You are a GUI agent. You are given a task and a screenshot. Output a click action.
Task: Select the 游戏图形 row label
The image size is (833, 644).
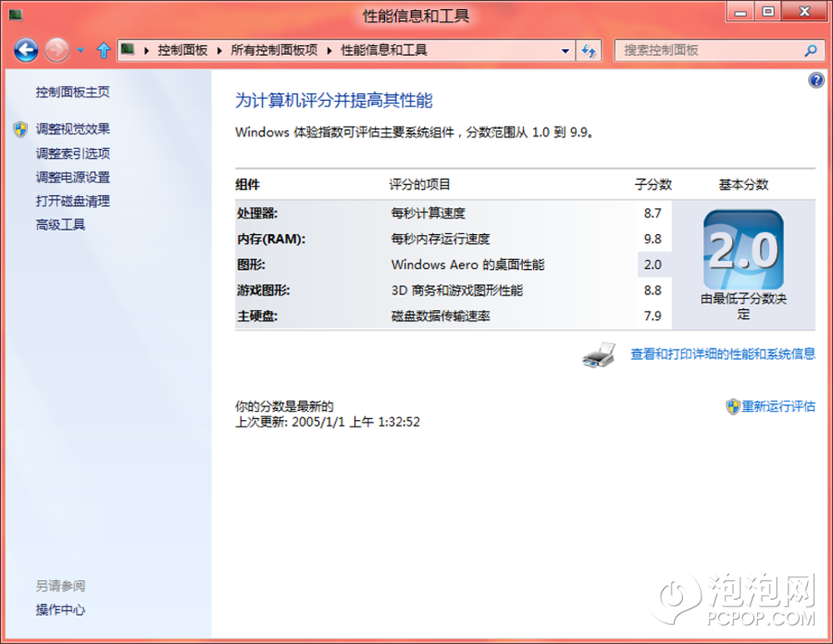pos(263,290)
